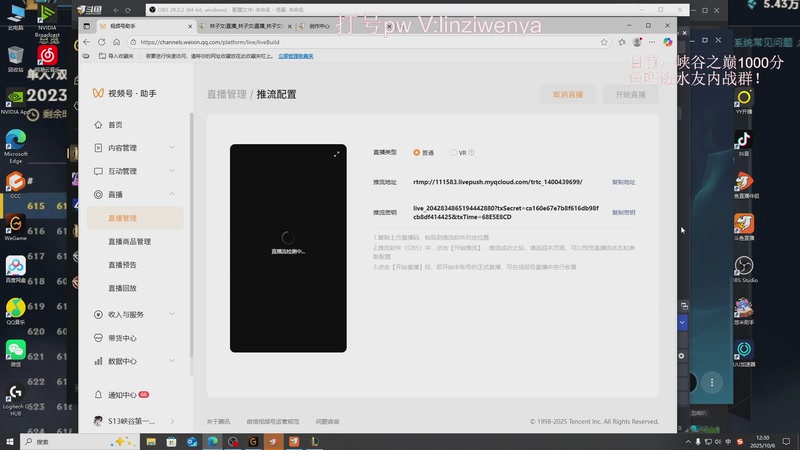Screen dimensions: 800x450
Task: Open the Windows Start menu
Action: pyautogui.click(x=9, y=441)
